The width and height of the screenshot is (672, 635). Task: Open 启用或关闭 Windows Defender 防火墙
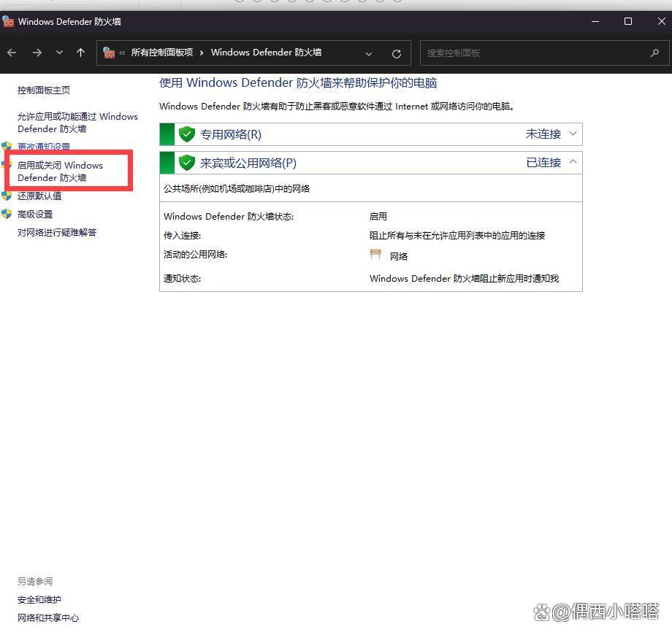[x=60, y=172]
